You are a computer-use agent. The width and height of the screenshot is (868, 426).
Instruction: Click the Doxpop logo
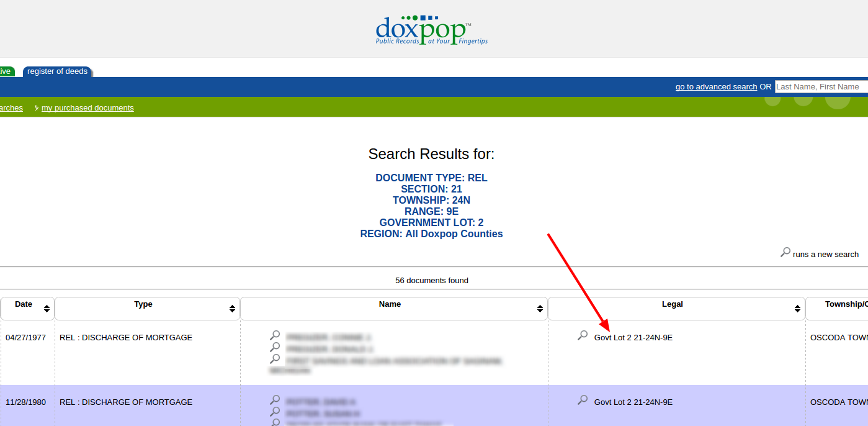pyautogui.click(x=431, y=28)
